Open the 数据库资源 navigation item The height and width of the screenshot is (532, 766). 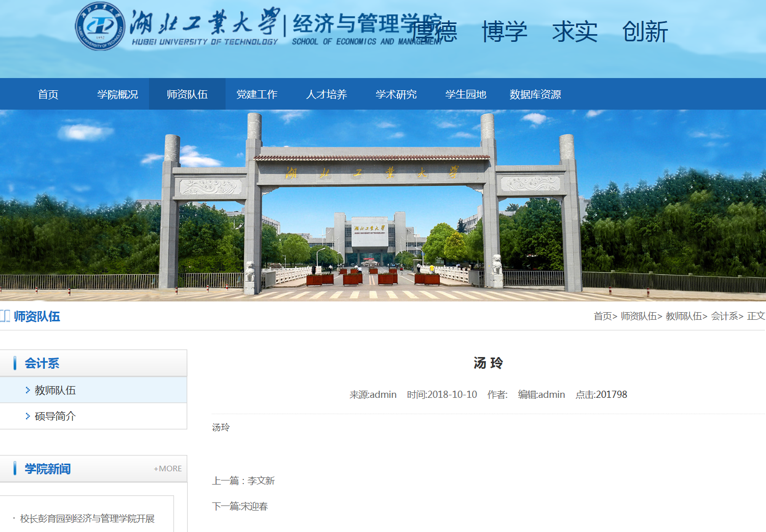coord(535,94)
